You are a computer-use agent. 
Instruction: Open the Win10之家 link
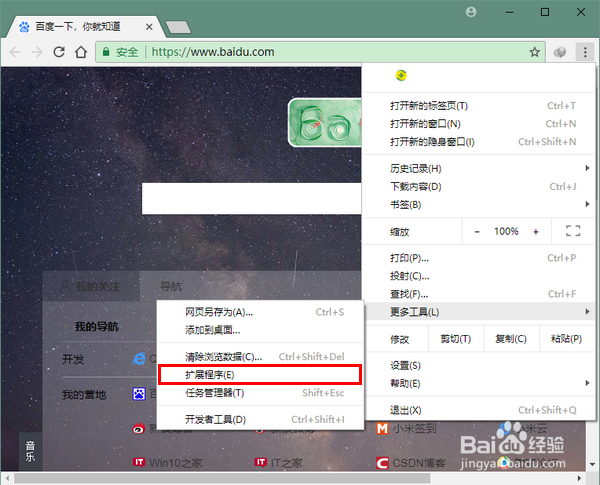click(176, 463)
